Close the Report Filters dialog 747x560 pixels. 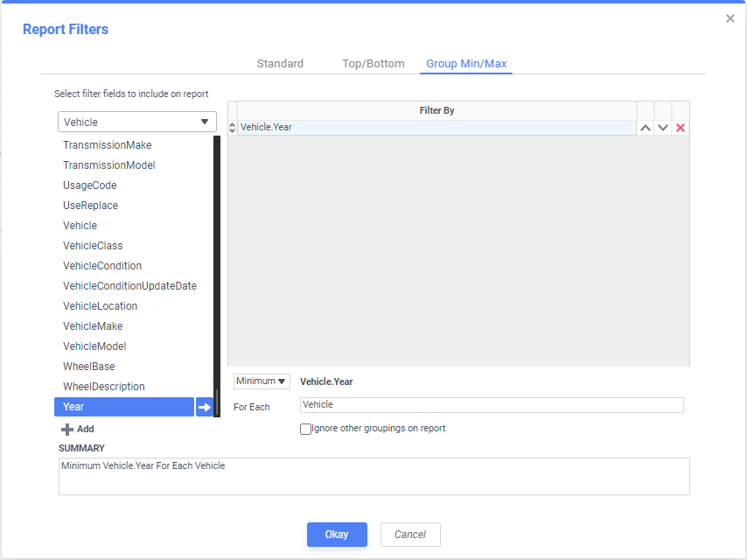pos(730,18)
